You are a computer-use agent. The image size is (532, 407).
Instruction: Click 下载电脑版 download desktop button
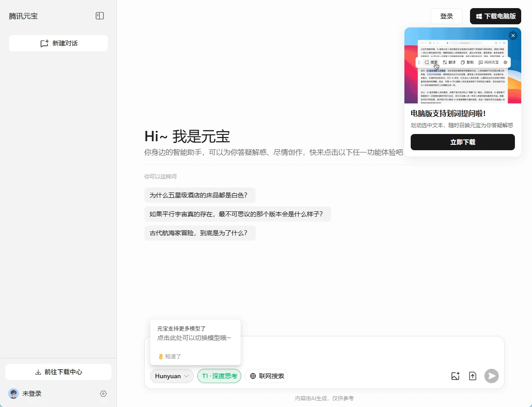click(x=496, y=16)
